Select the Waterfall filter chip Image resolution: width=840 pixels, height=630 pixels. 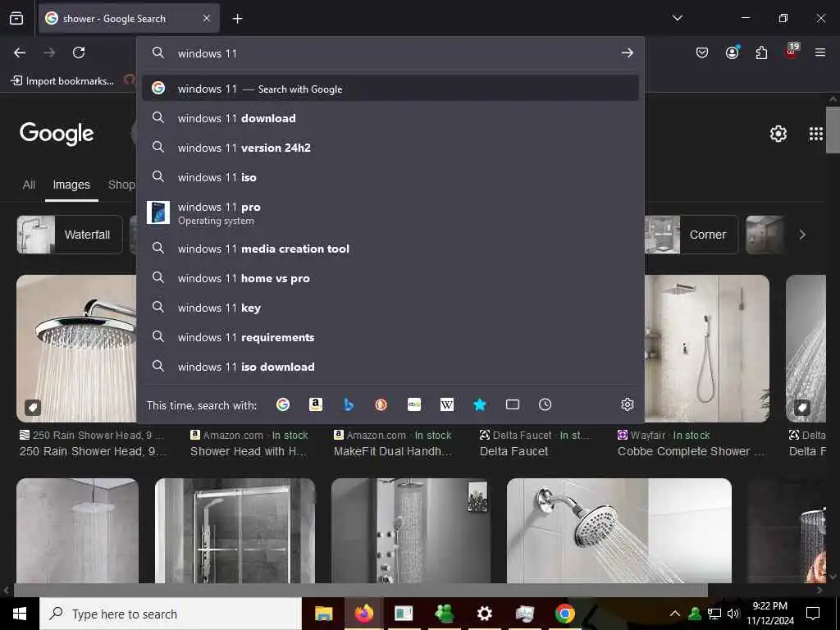coord(70,235)
